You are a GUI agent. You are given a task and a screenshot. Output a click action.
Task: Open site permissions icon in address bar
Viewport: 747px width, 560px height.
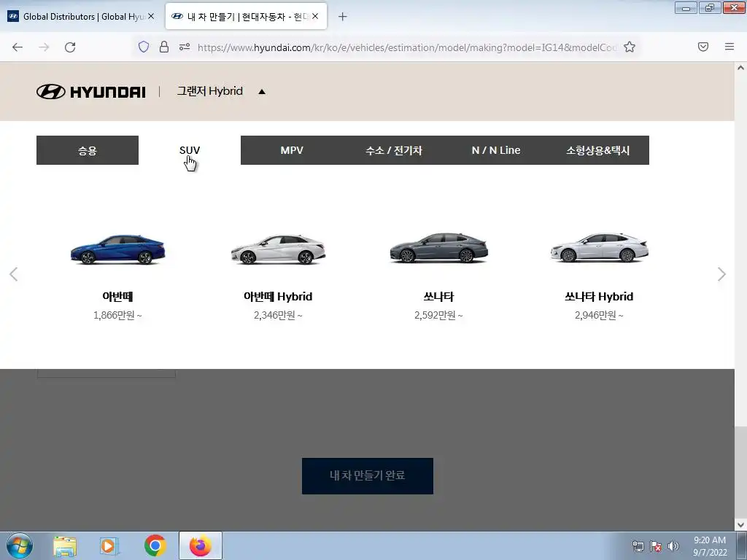coord(185,47)
